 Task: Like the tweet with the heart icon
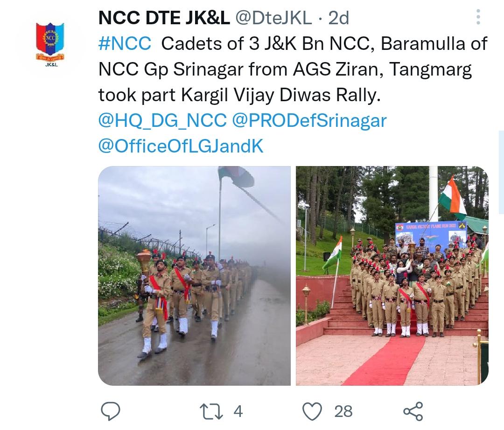tap(312, 411)
